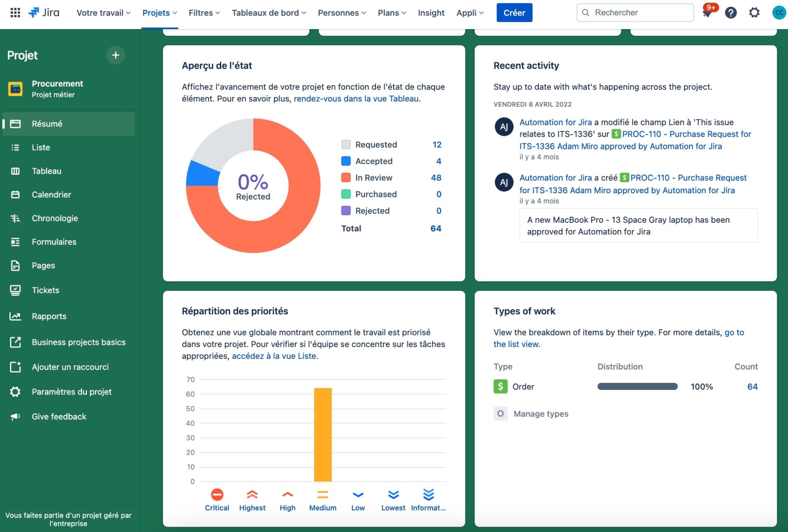
Task: Click the Give feedback megaphone icon
Action: point(16,417)
